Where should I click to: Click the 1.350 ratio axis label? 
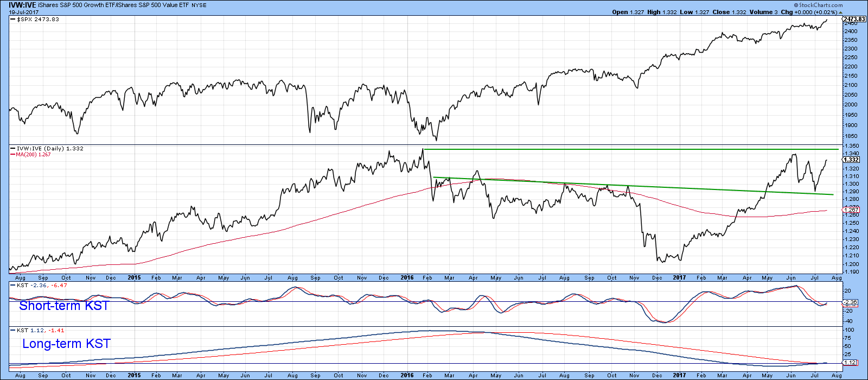pos(851,146)
